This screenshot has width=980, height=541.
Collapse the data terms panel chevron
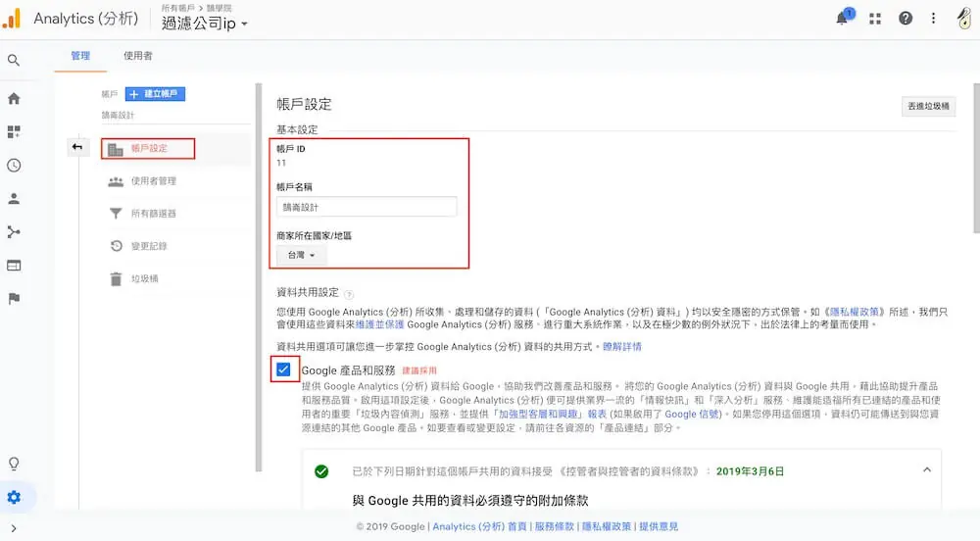pyautogui.click(x=927, y=469)
